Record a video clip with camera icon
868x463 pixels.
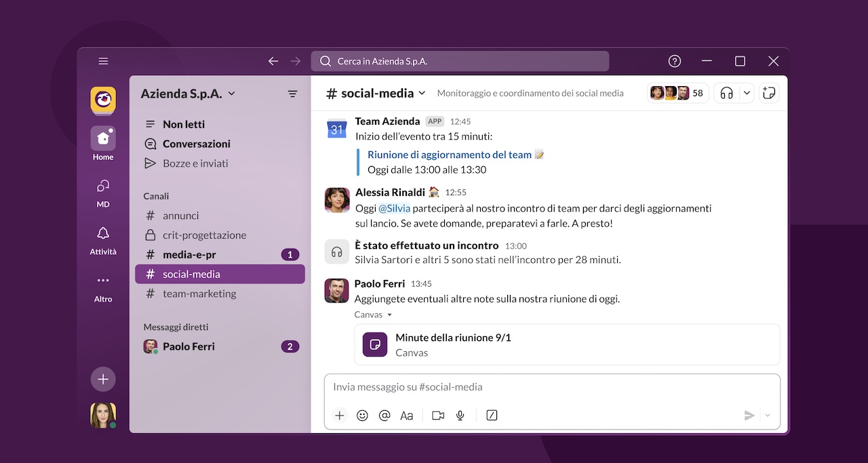[438, 416]
